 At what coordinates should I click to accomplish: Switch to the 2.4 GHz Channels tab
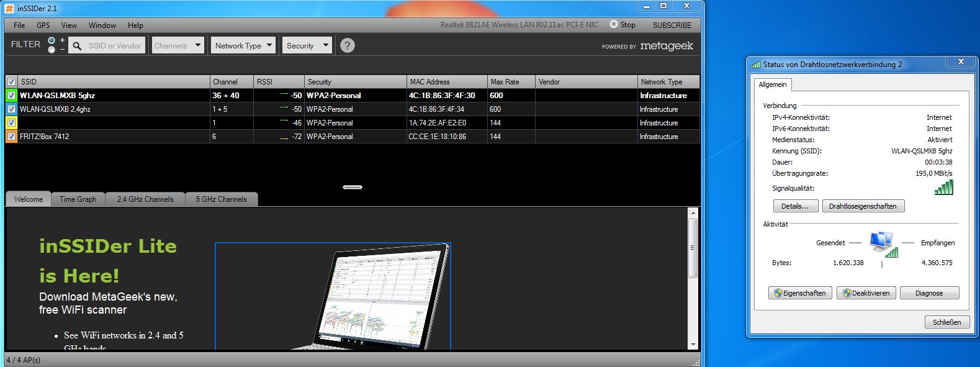click(145, 199)
